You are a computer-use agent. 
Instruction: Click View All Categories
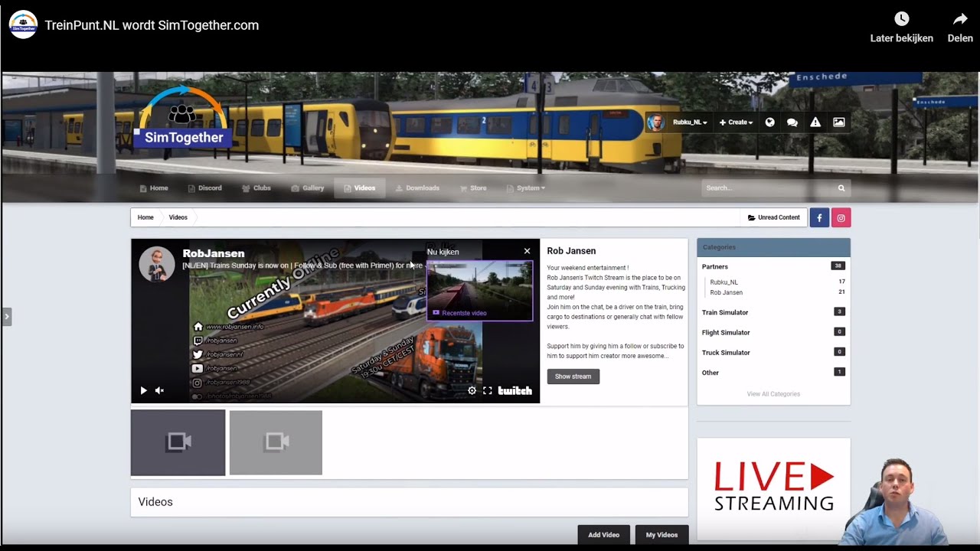(773, 394)
